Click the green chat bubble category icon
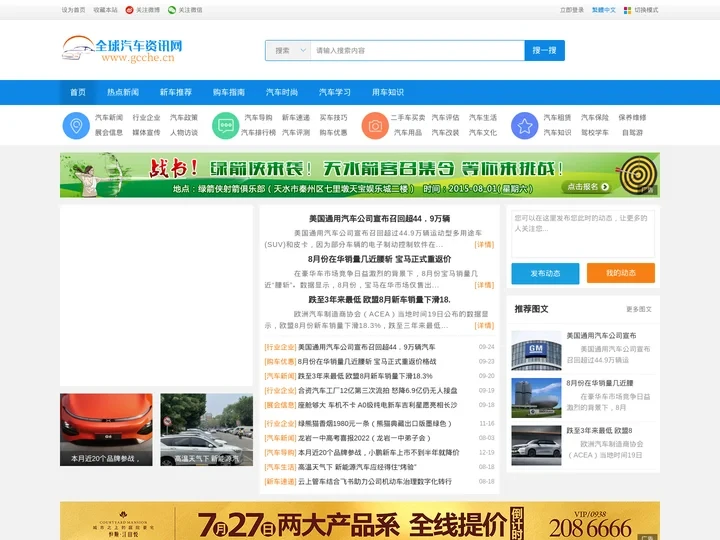 [x=225, y=125]
